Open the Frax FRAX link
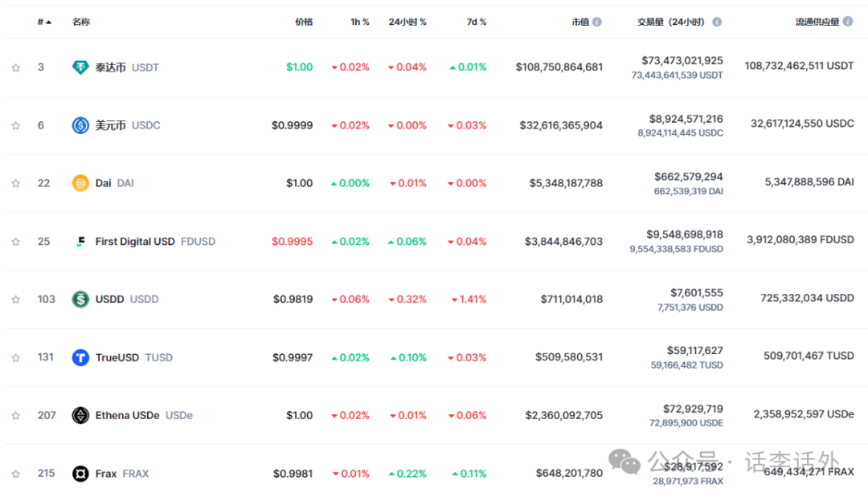 (x=122, y=474)
